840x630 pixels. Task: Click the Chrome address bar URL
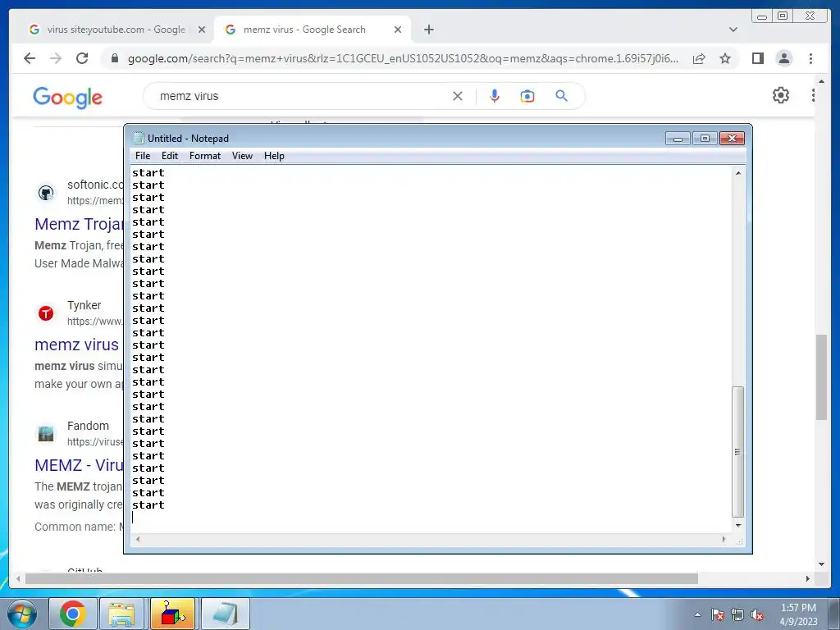[x=403, y=58]
